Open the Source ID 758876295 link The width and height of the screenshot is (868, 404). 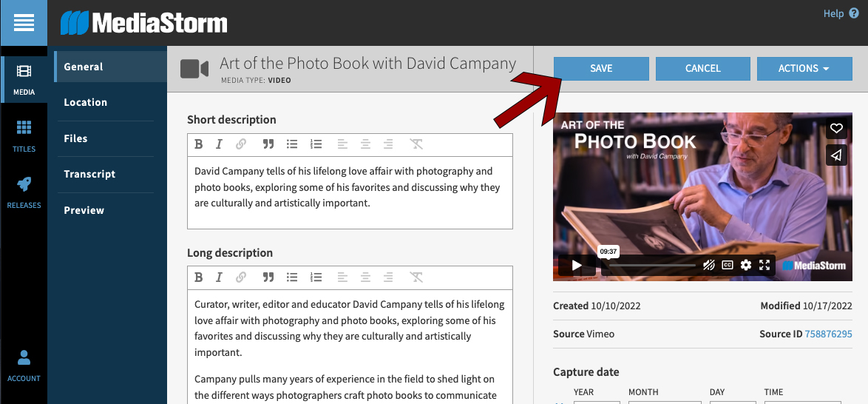coord(828,334)
